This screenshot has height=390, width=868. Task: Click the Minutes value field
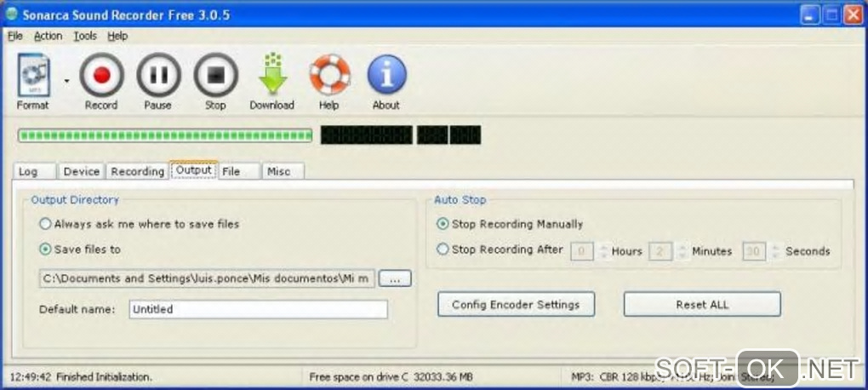(x=660, y=251)
